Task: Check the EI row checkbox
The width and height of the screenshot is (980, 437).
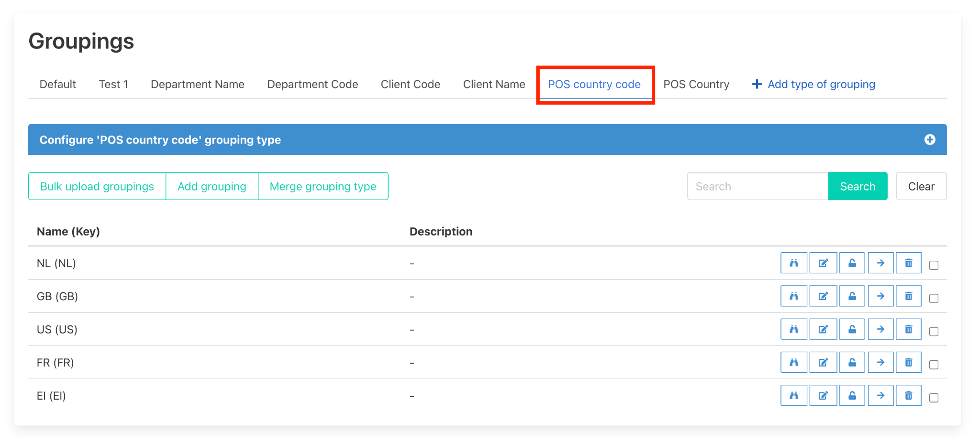Action: point(934,398)
